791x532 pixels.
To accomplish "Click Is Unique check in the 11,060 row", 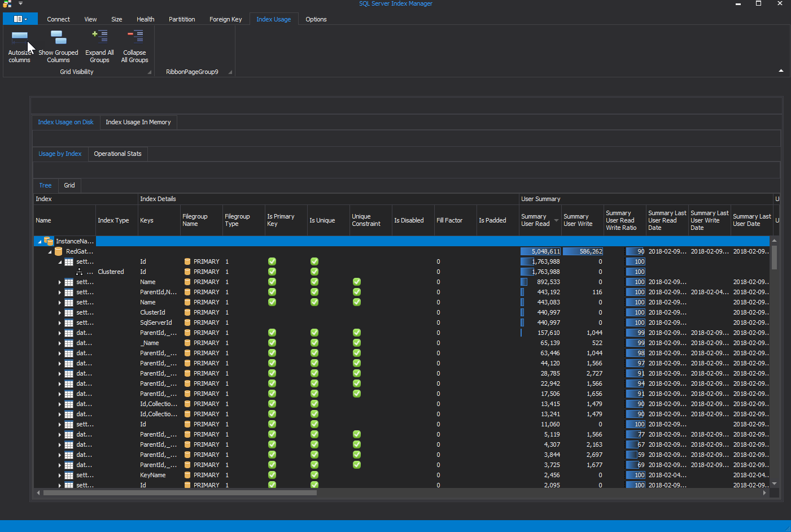I will click(x=314, y=424).
